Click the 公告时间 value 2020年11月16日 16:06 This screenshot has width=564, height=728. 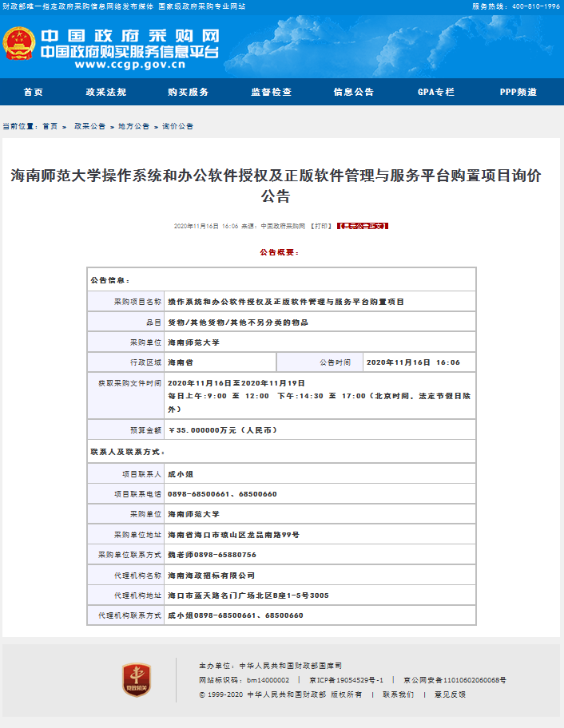click(413, 362)
